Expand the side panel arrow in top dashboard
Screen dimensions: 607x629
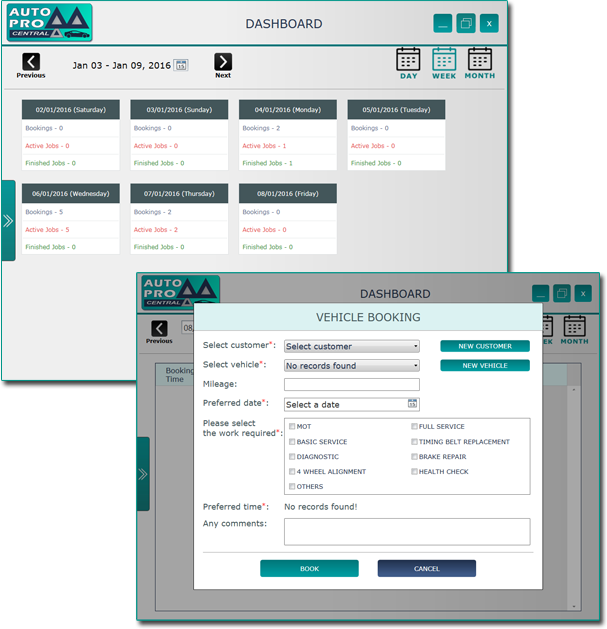8,221
